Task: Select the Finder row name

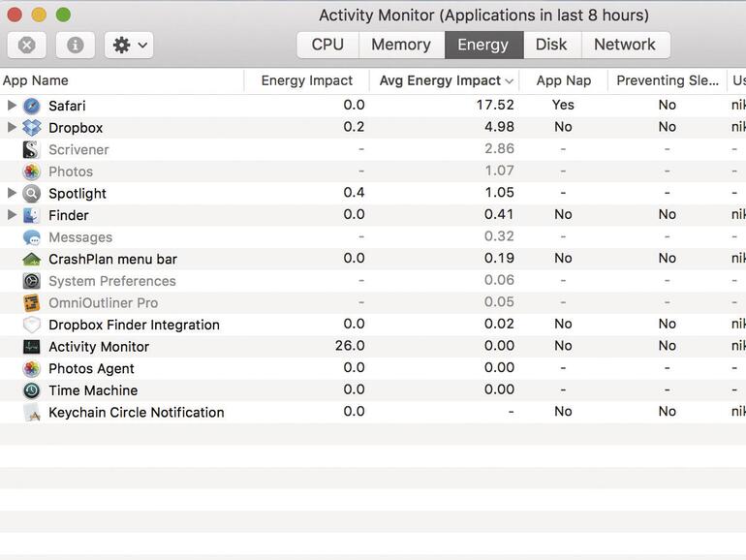Action: point(69,215)
